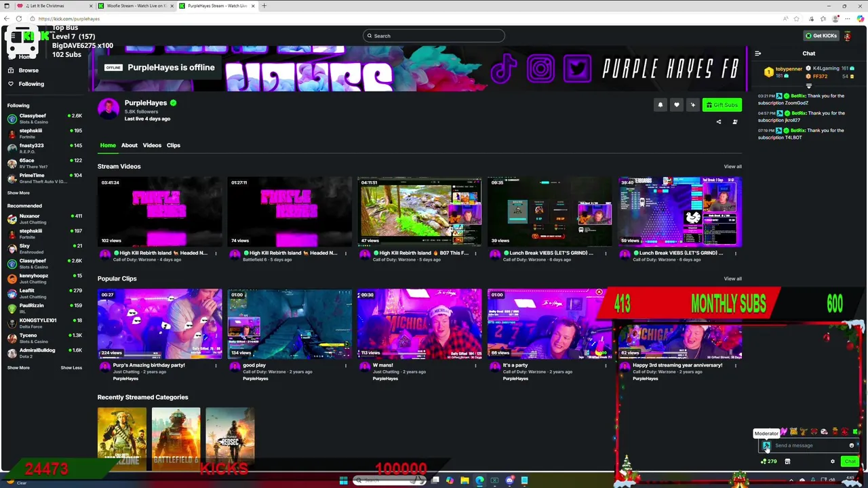Show more Following channels
Viewport: 868px width, 488px height.
18,193
